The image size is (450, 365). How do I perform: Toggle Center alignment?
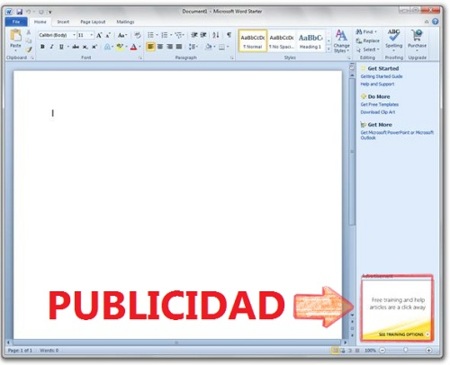pyautogui.click(x=160, y=47)
